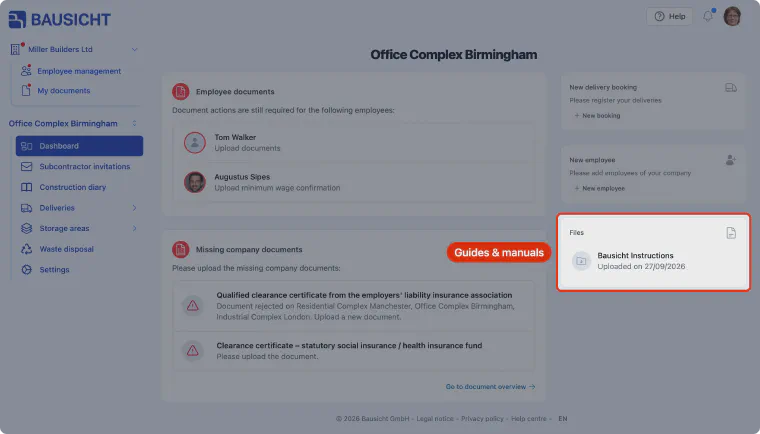Open Help centre footer link

point(529,418)
